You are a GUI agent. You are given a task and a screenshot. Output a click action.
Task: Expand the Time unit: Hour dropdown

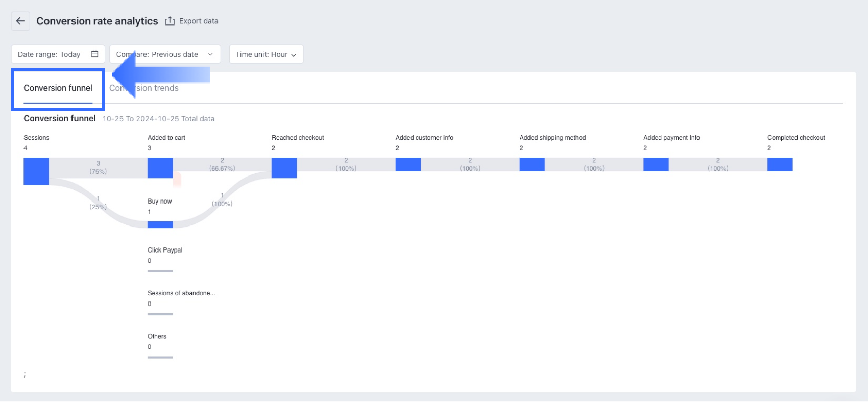click(266, 54)
